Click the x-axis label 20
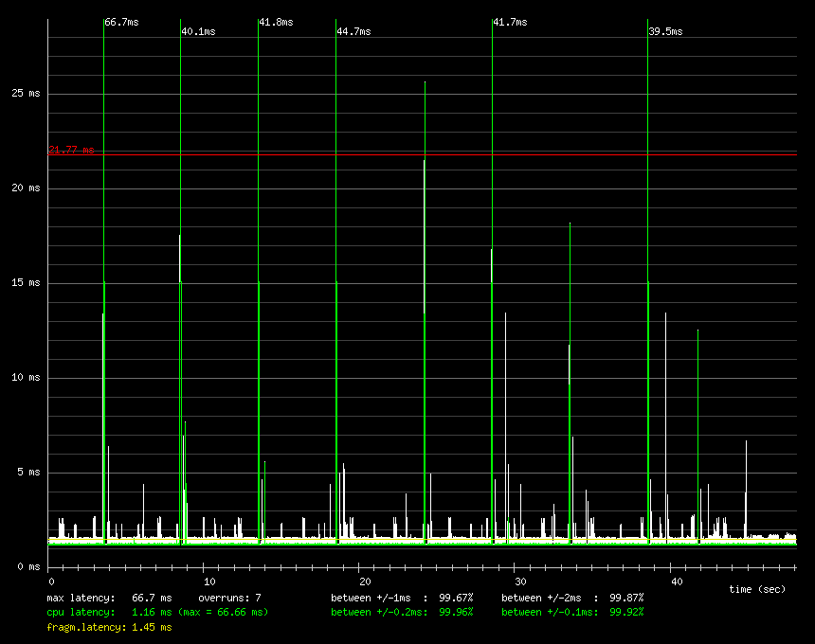 click(x=365, y=581)
